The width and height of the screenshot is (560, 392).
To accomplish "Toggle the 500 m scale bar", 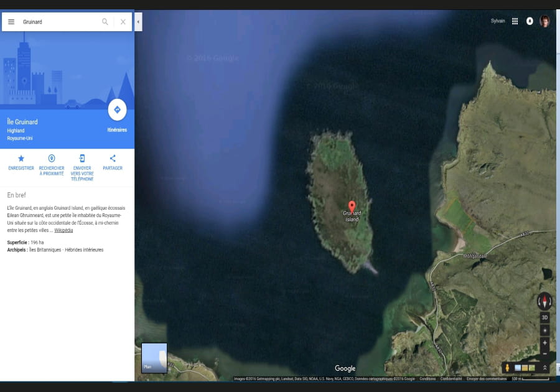I will 530,379.
